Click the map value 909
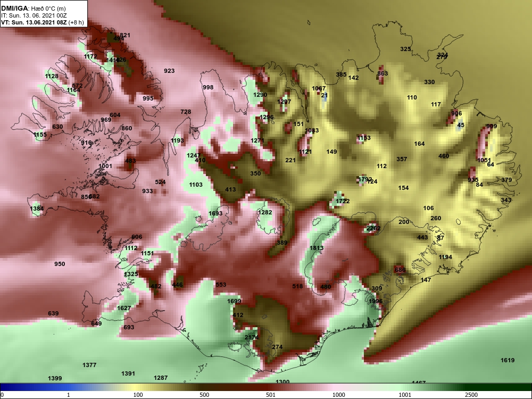The image size is (532, 399). pos(492,126)
